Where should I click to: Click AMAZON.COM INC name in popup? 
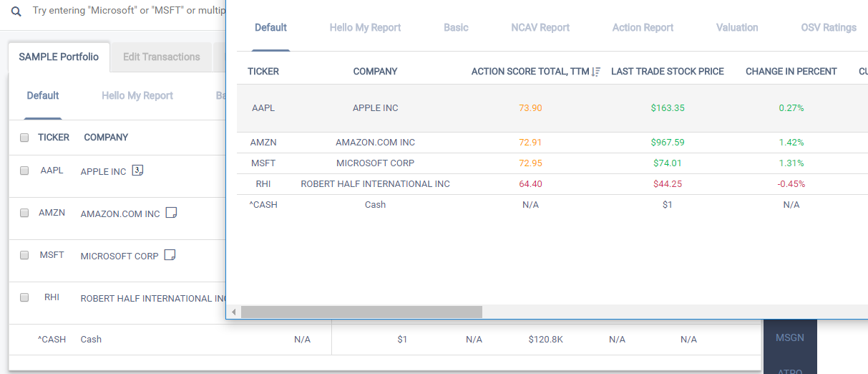(376, 143)
